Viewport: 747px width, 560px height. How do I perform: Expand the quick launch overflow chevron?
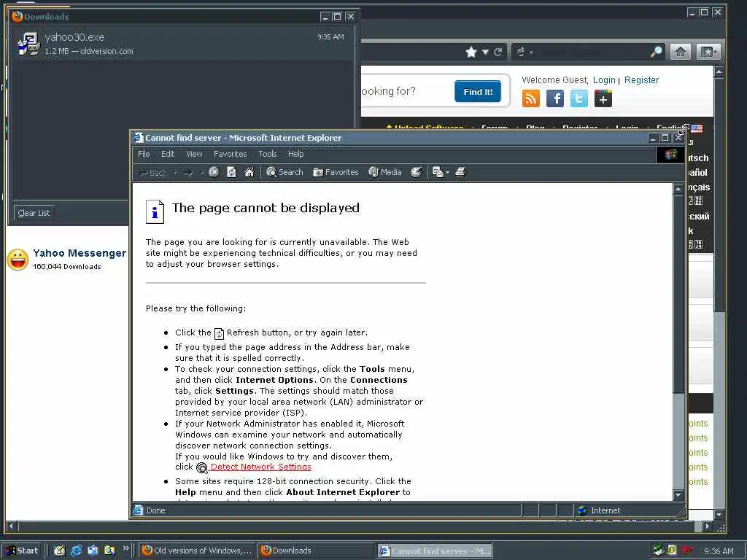pyautogui.click(x=125, y=548)
